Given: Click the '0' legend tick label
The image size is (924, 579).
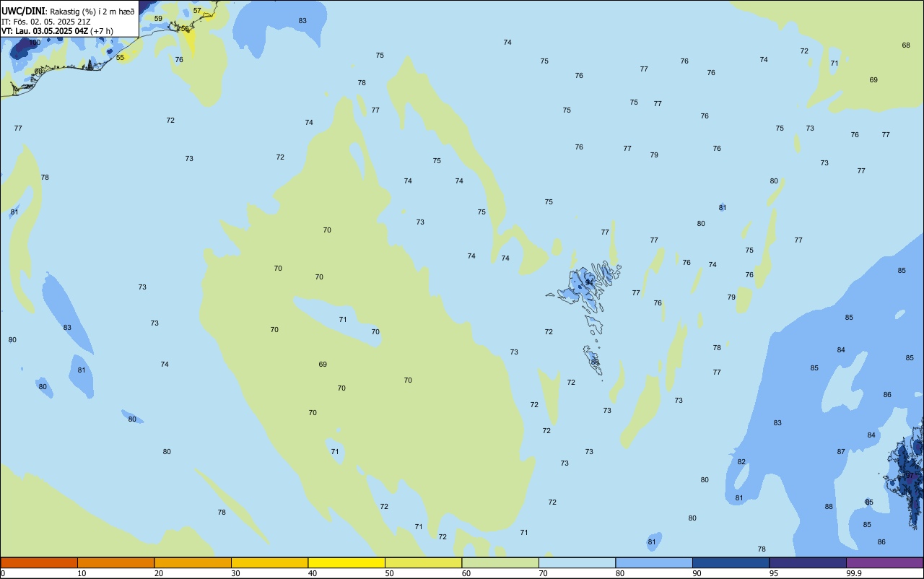Looking at the screenshot, I should coord(3,573).
